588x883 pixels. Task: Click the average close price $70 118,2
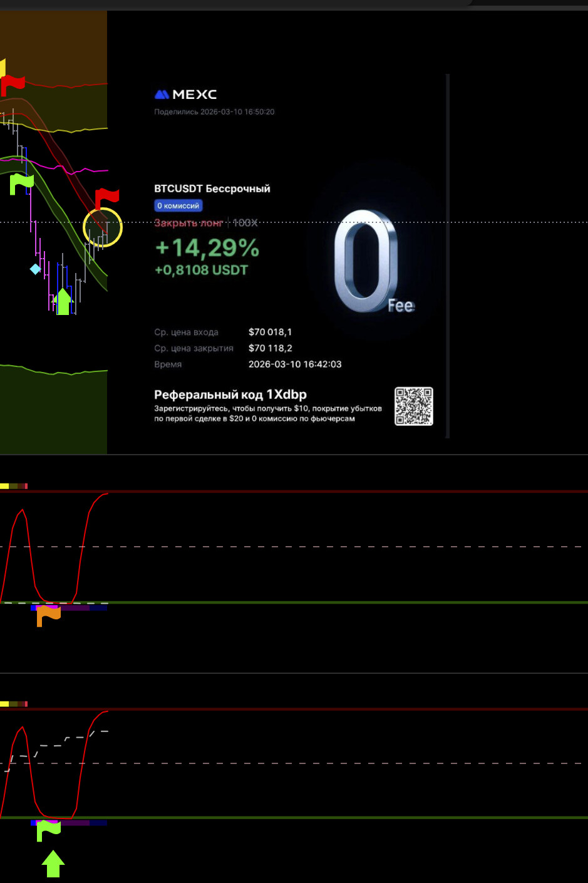point(270,348)
